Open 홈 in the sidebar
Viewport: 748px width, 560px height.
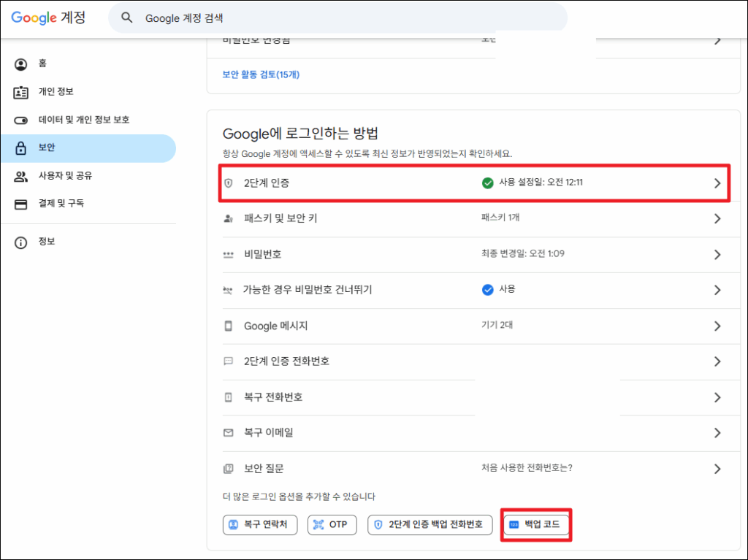click(x=42, y=64)
